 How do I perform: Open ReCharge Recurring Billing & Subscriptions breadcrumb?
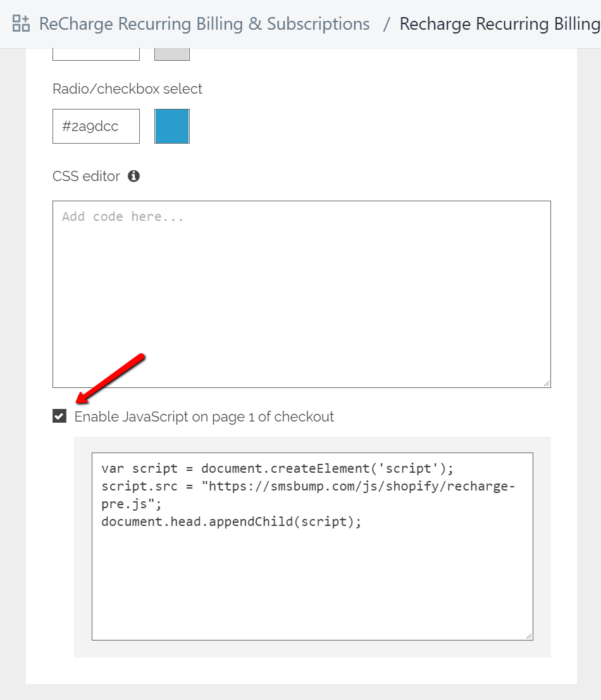204,23
